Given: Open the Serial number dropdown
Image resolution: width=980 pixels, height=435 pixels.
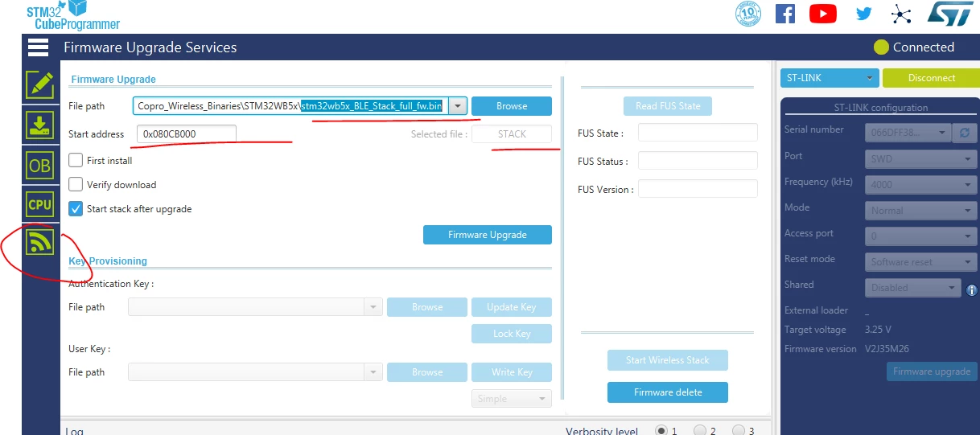Looking at the screenshot, I should point(908,133).
